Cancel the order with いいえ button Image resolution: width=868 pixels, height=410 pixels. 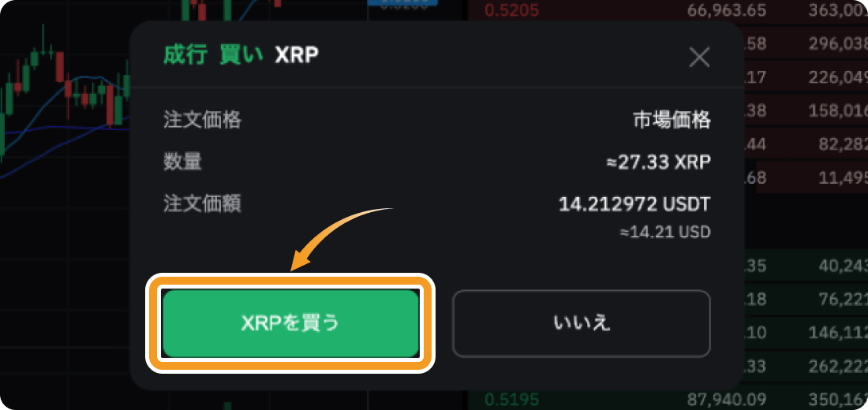point(582,324)
